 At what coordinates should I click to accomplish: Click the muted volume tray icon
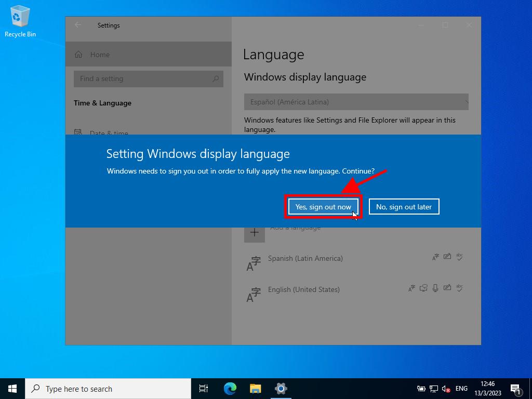click(x=446, y=389)
